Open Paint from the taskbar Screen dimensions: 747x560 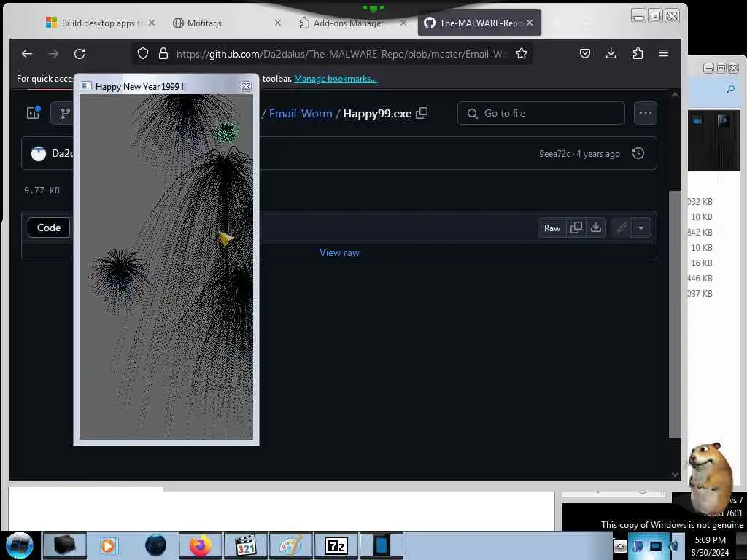[x=290, y=545]
